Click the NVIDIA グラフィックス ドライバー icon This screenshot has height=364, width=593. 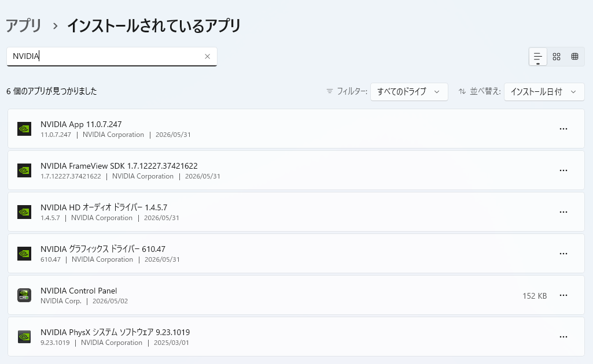pyautogui.click(x=24, y=254)
